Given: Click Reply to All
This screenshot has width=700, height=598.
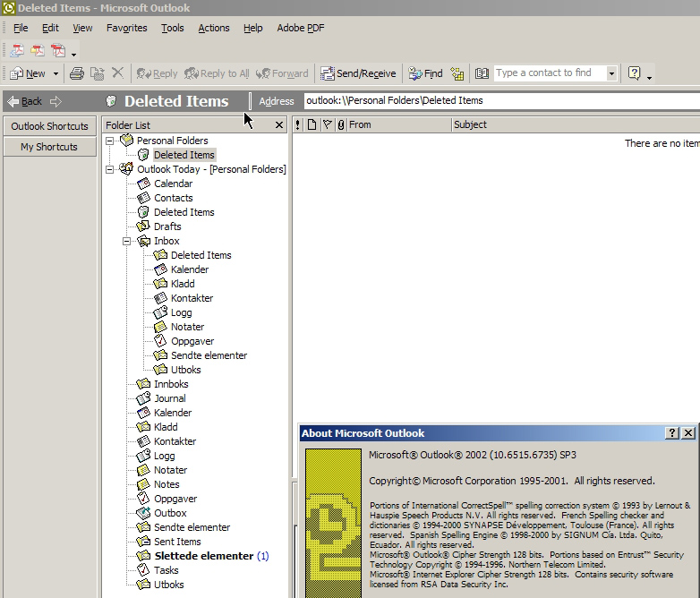Looking at the screenshot, I should pos(217,73).
